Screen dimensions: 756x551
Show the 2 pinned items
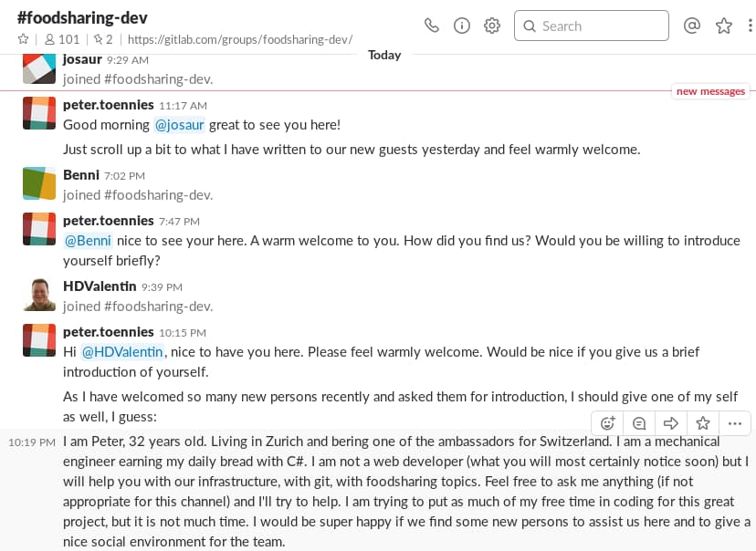(x=103, y=39)
